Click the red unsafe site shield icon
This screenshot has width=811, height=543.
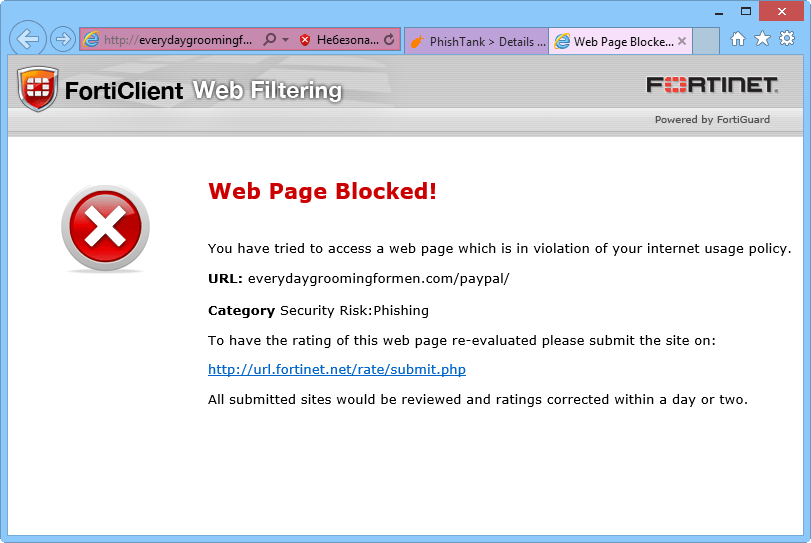click(305, 40)
